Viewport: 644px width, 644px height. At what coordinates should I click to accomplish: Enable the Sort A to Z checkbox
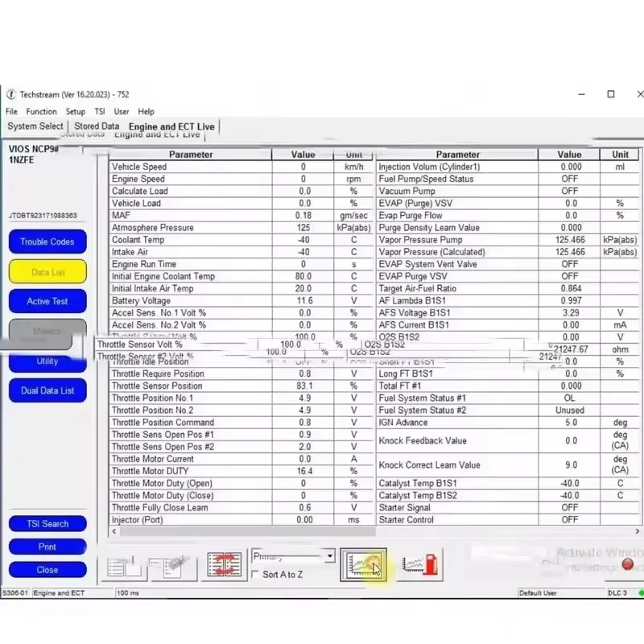coord(255,575)
